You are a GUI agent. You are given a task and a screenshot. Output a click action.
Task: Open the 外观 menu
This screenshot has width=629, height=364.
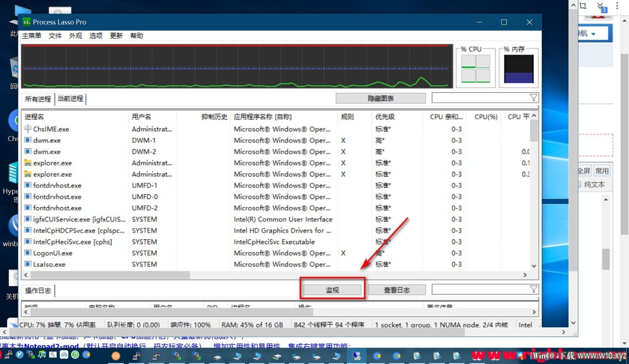coord(75,36)
